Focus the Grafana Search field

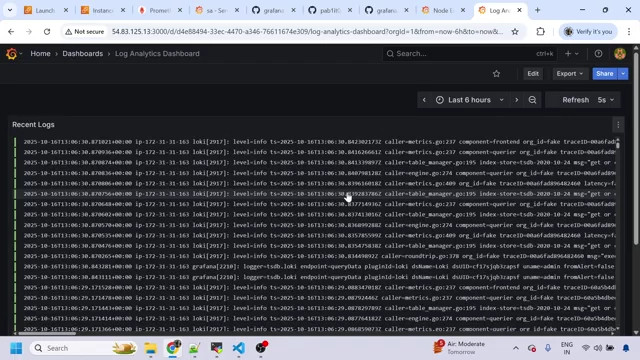pos(469,53)
